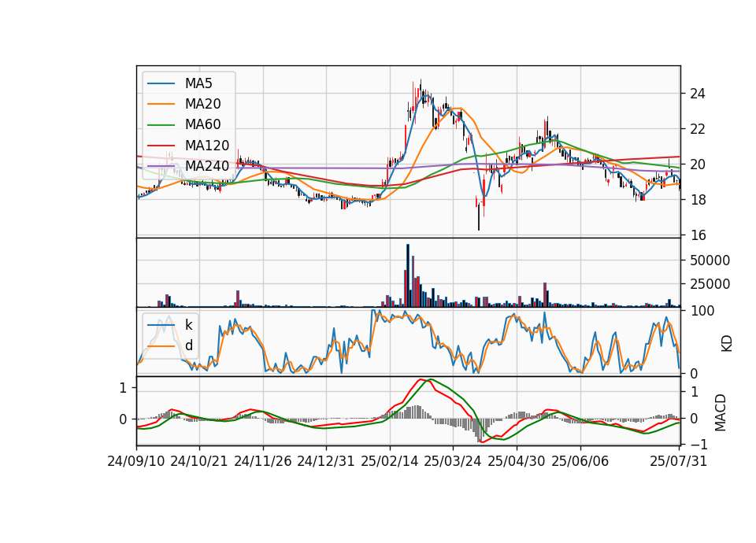Click the MACD left axis label 1

[123, 388]
